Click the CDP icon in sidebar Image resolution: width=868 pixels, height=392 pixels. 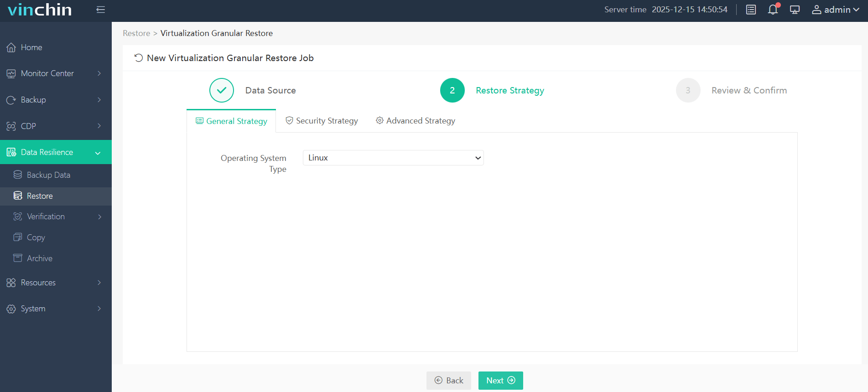coord(11,126)
